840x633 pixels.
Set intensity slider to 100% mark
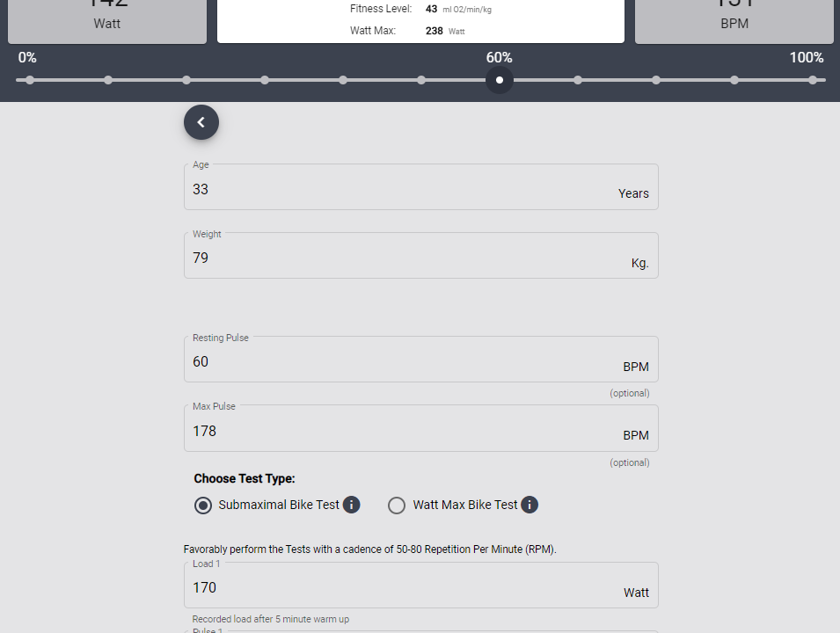[x=813, y=80]
